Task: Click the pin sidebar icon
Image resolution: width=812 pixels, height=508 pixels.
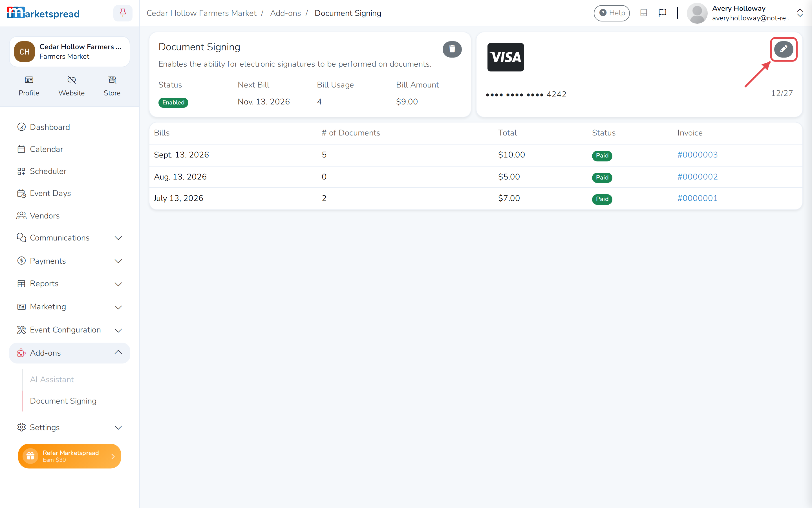Action: (x=123, y=13)
